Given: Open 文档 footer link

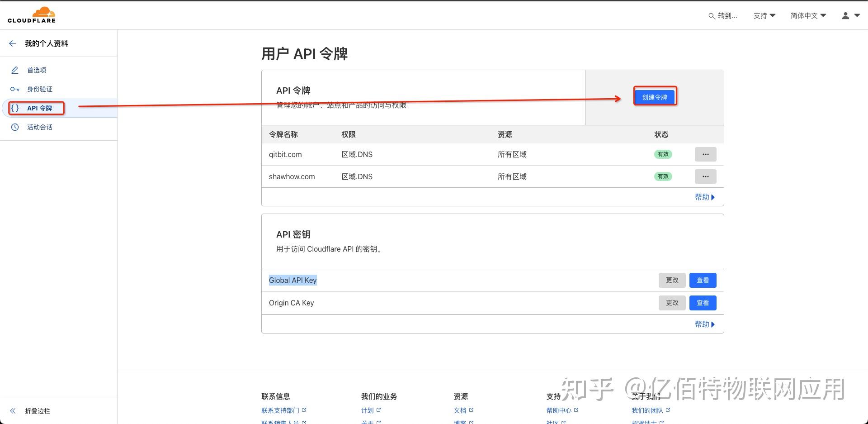Looking at the screenshot, I should coord(460,410).
